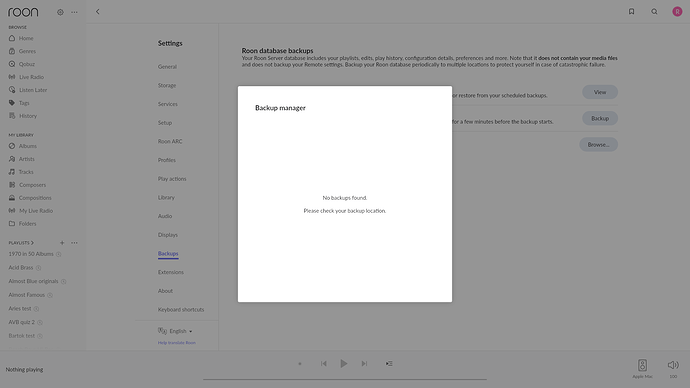The width and height of the screenshot is (690, 388).
Task: Open Displays settings tab
Action: click(x=168, y=235)
